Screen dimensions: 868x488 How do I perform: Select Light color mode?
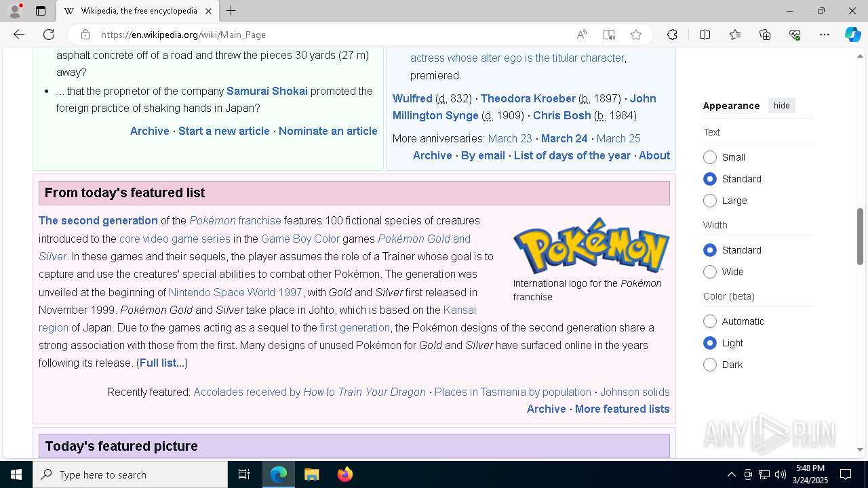coord(710,343)
